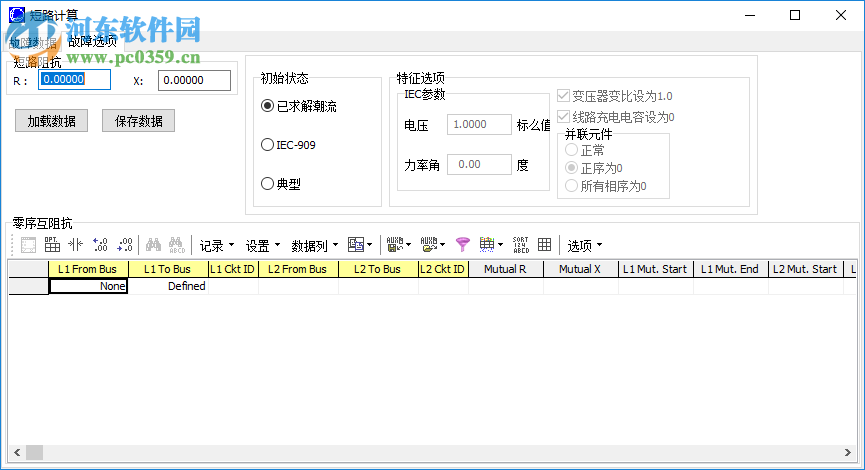The image size is (865, 470).
Task: Click the grid selection icon in toolbar
Action: [28, 245]
